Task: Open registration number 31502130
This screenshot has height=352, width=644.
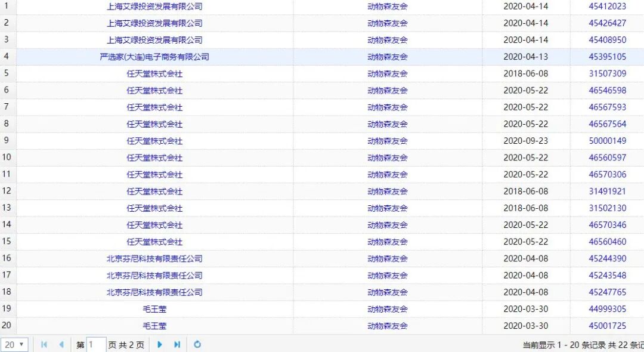Action: (608, 208)
